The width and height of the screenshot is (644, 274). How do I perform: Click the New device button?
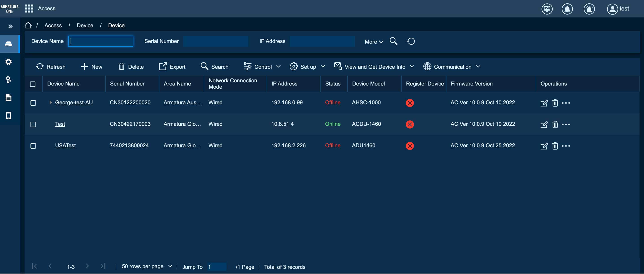tap(91, 67)
